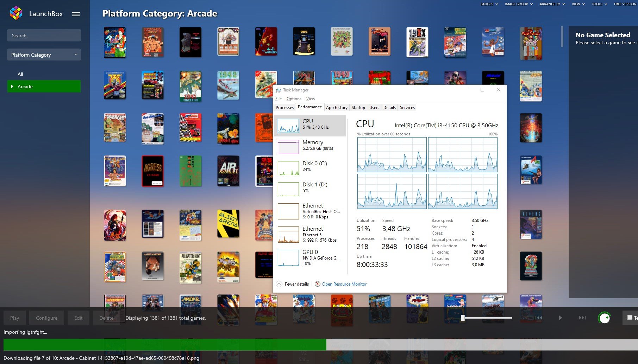Click the games list vertical scrollbar

(562, 37)
